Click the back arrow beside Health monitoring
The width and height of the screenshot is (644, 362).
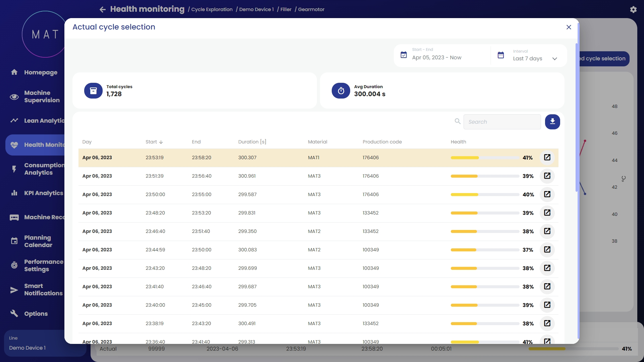(103, 9)
